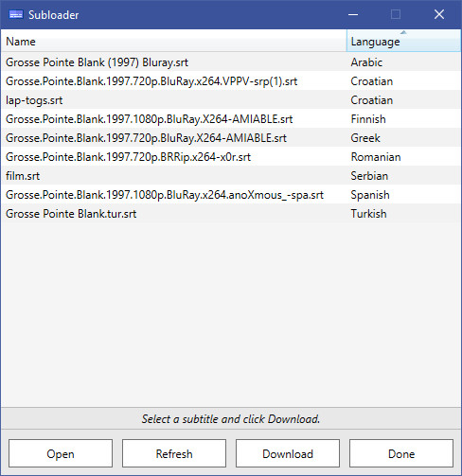Select the 720p AMIABLE Greek subtitle
Viewport: 462px width, 476px height.
click(x=231, y=138)
